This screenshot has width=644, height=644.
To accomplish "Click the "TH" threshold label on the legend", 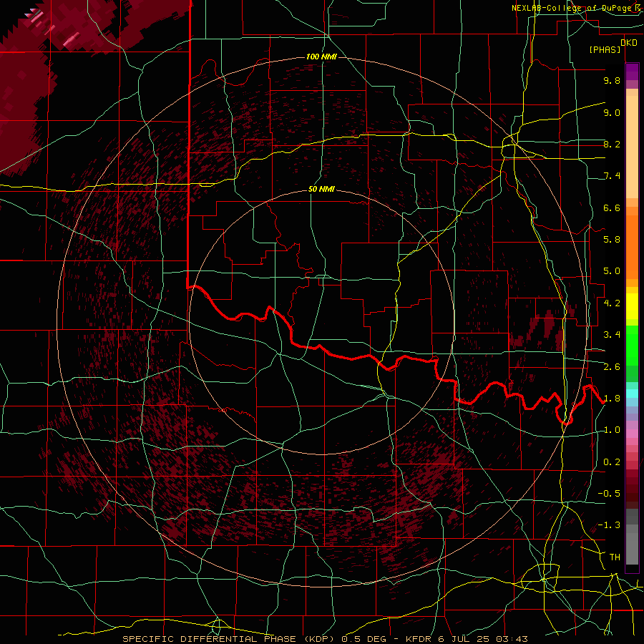I will click(615, 557).
